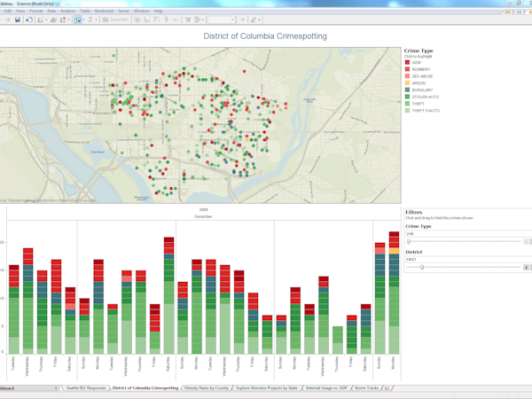Click the highlighted run update toolbar icon

(80, 19)
